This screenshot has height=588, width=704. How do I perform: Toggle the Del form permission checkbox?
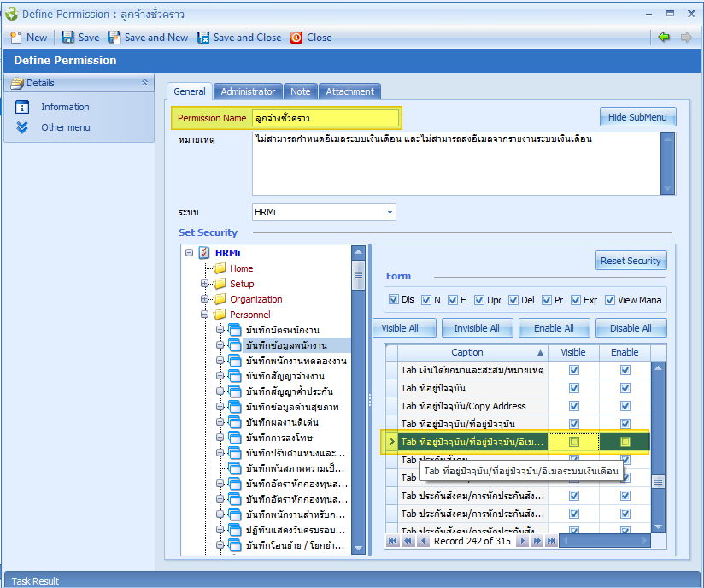point(513,300)
